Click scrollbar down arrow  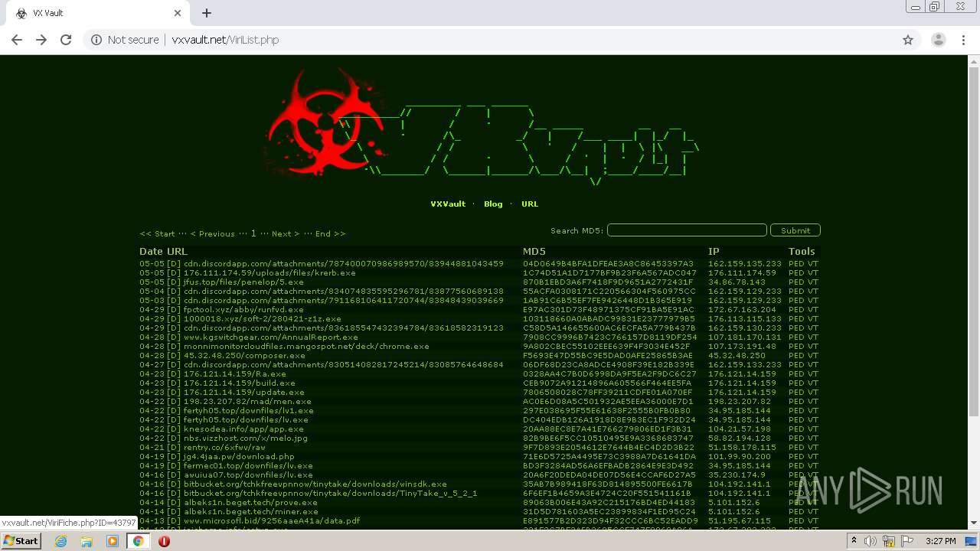click(x=974, y=523)
